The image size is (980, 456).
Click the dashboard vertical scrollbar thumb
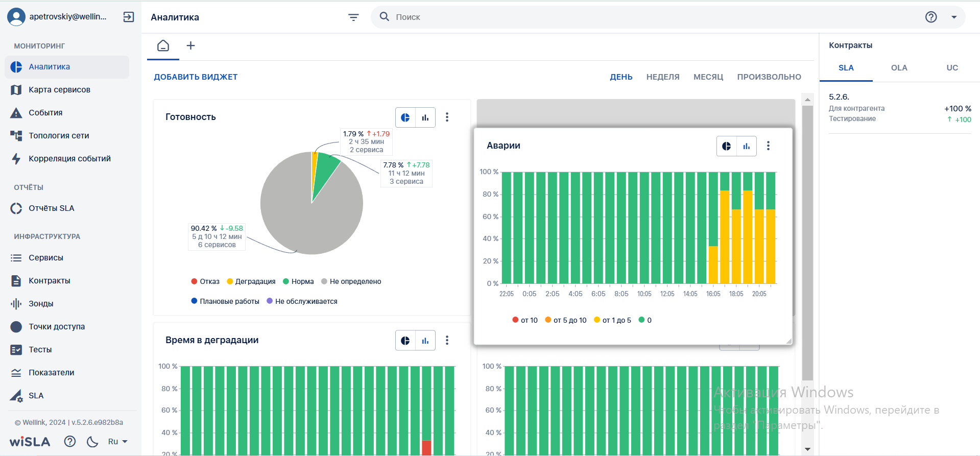[x=807, y=243]
